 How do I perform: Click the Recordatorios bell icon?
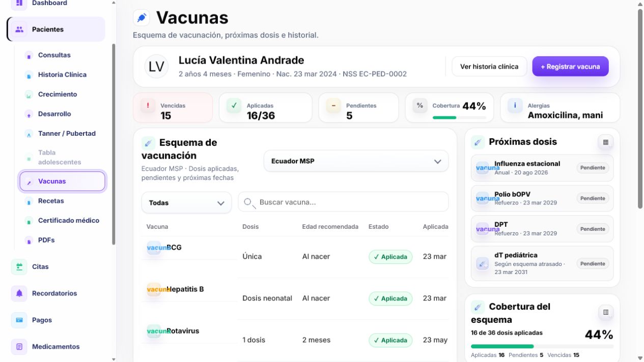tap(19, 293)
